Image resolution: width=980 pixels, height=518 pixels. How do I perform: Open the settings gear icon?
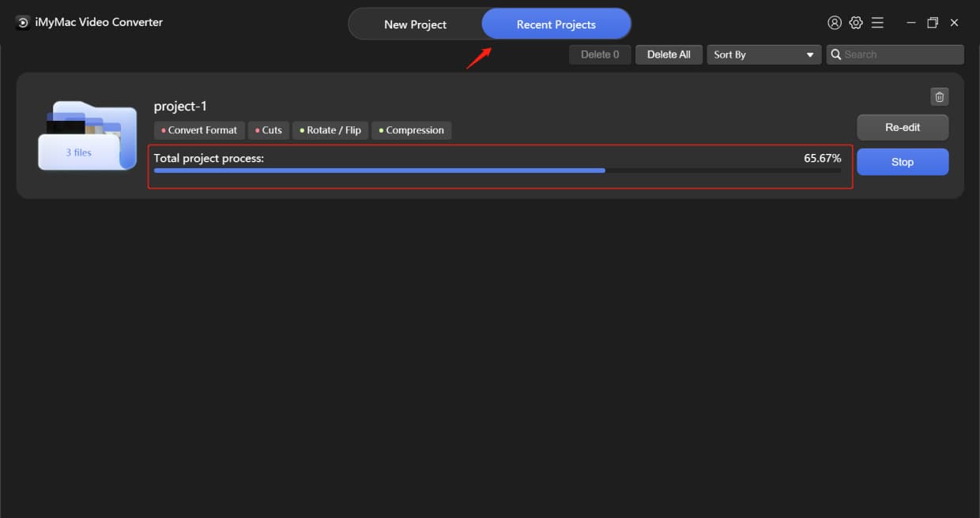coord(856,22)
